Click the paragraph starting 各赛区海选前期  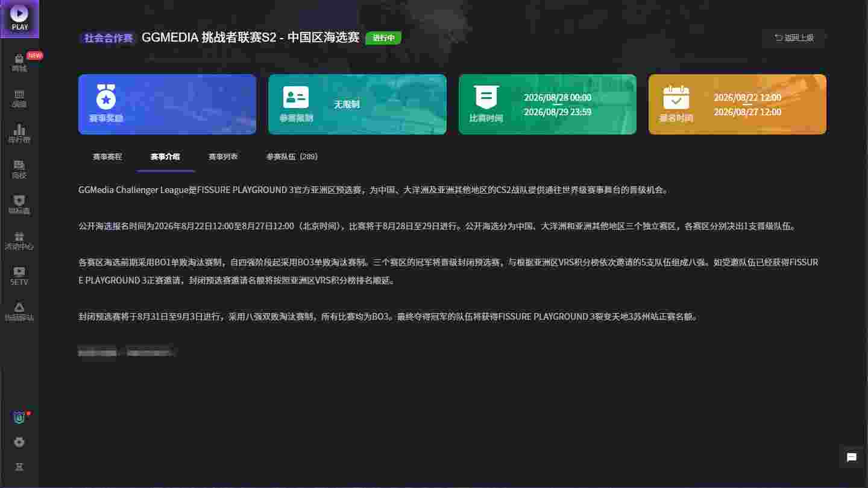(448, 271)
